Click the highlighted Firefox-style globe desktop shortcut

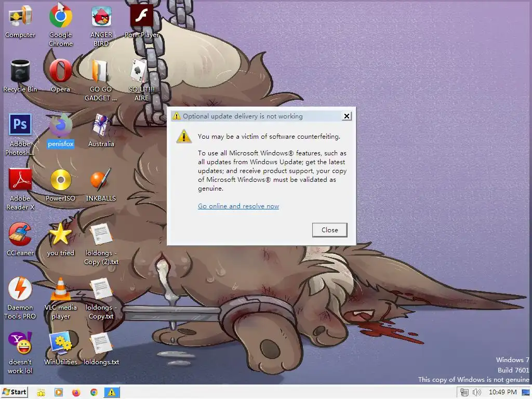(60, 131)
